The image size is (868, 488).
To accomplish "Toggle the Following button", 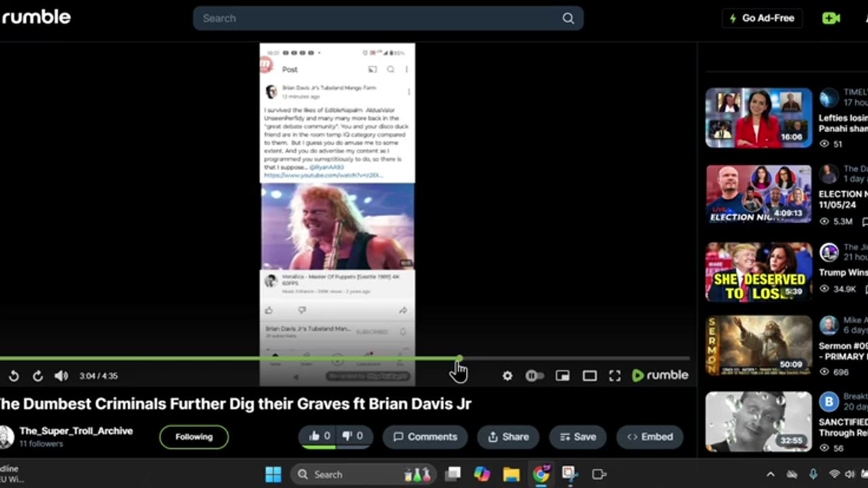I will click(194, 436).
